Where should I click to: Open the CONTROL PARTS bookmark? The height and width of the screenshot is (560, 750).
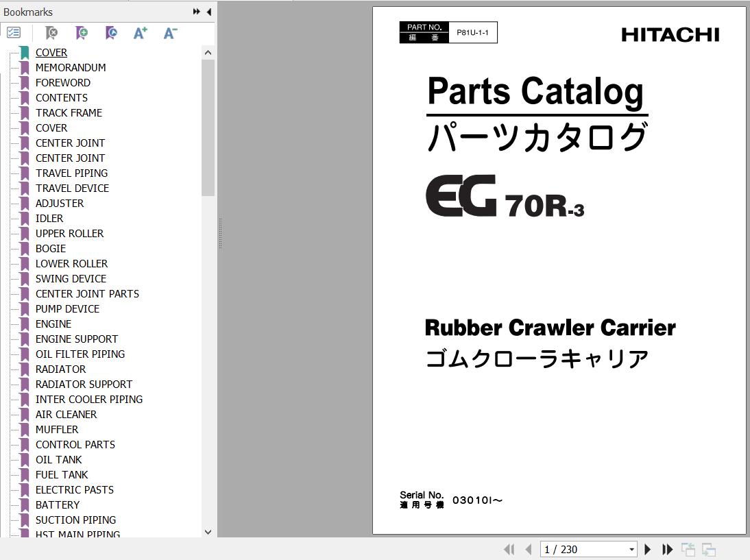(x=75, y=444)
